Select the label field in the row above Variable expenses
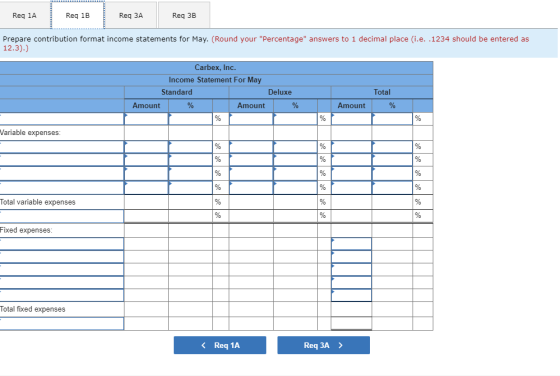 [x=62, y=119]
